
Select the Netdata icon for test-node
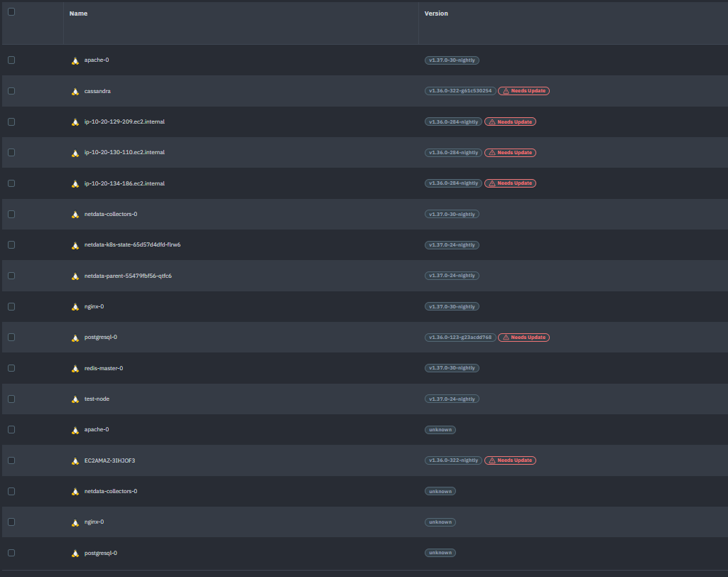75,399
